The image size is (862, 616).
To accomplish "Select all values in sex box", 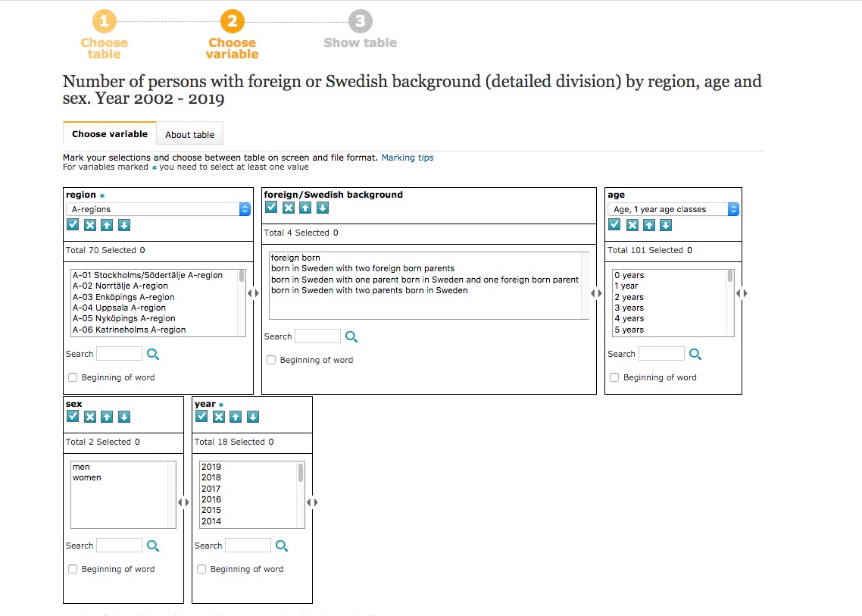I will pyautogui.click(x=73, y=417).
